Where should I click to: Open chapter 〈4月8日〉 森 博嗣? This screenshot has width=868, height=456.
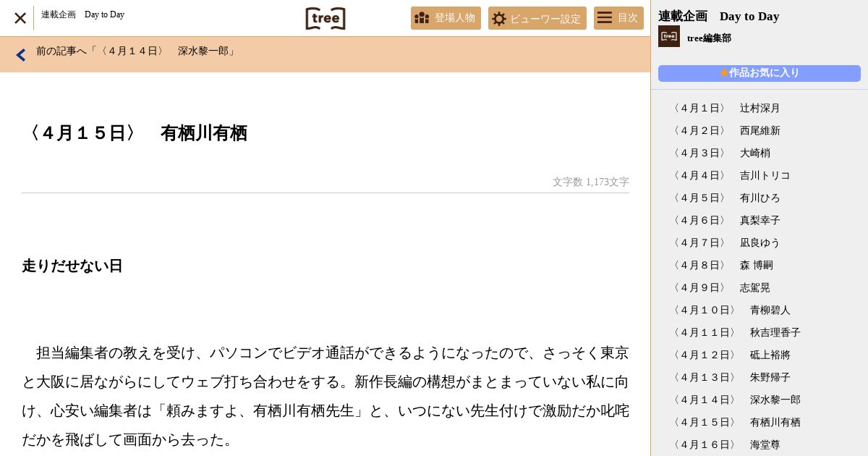tap(721, 265)
